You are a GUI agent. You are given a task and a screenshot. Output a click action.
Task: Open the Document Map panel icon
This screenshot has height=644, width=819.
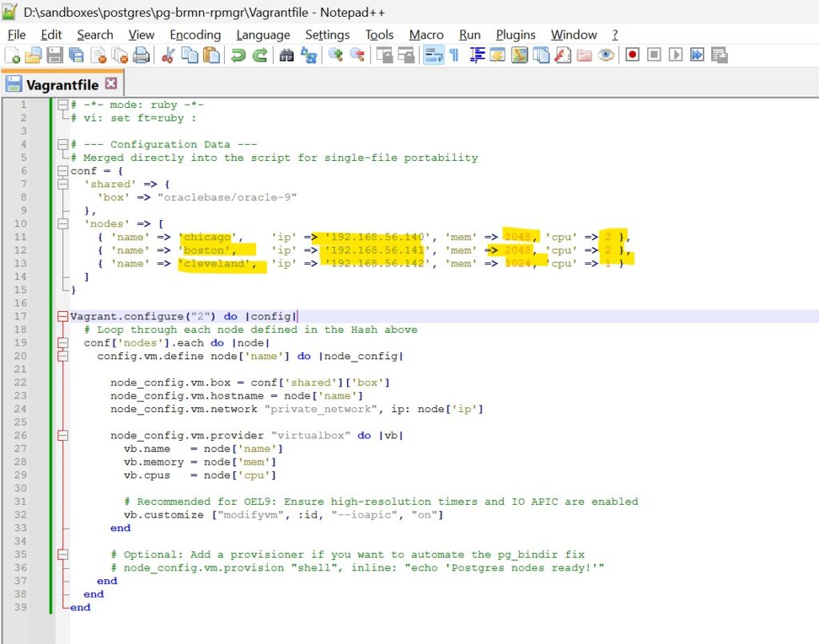pos(520,55)
